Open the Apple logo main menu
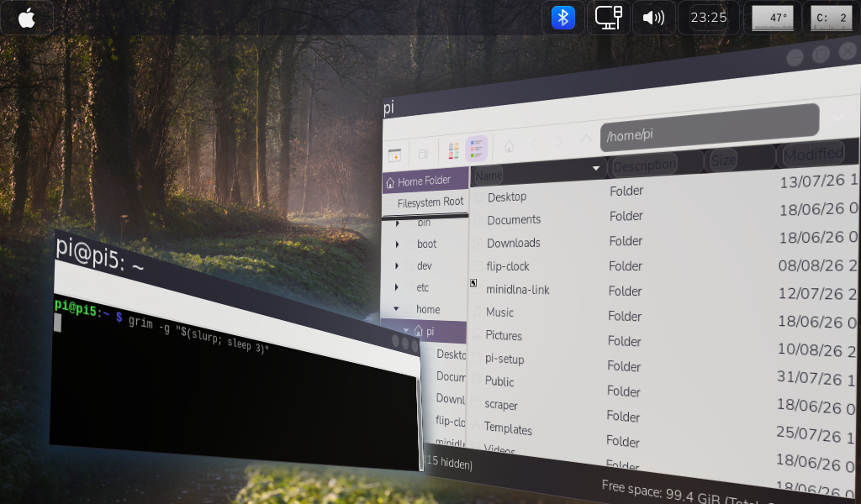This screenshot has width=861, height=504. (x=26, y=18)
